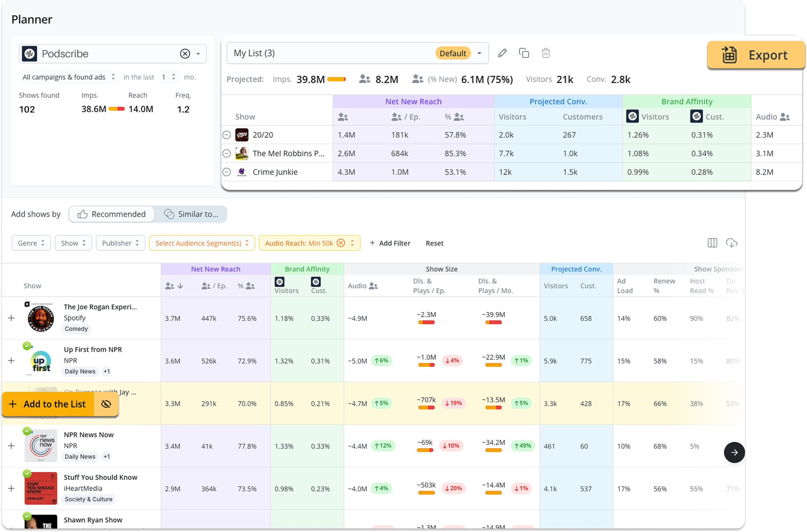Click the pencil edit list icon

coord(502,53)
